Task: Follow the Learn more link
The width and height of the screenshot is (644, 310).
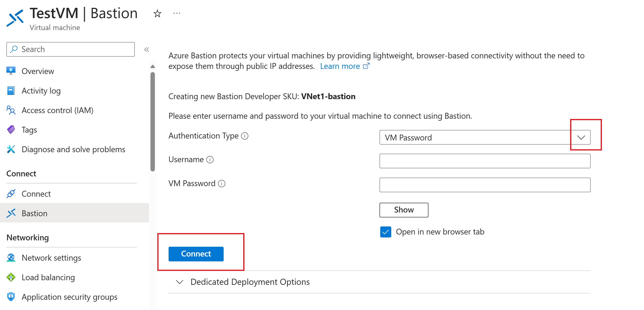Action: 345,66
